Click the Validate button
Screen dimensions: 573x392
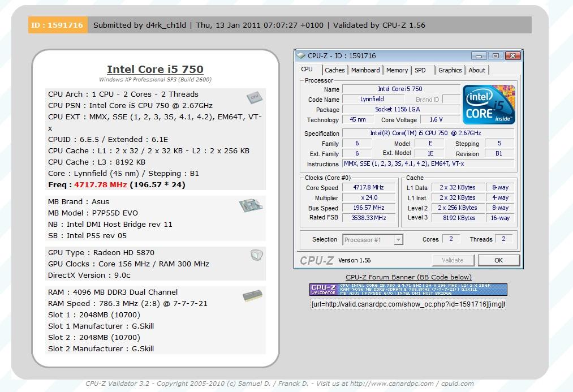(453, 260)
